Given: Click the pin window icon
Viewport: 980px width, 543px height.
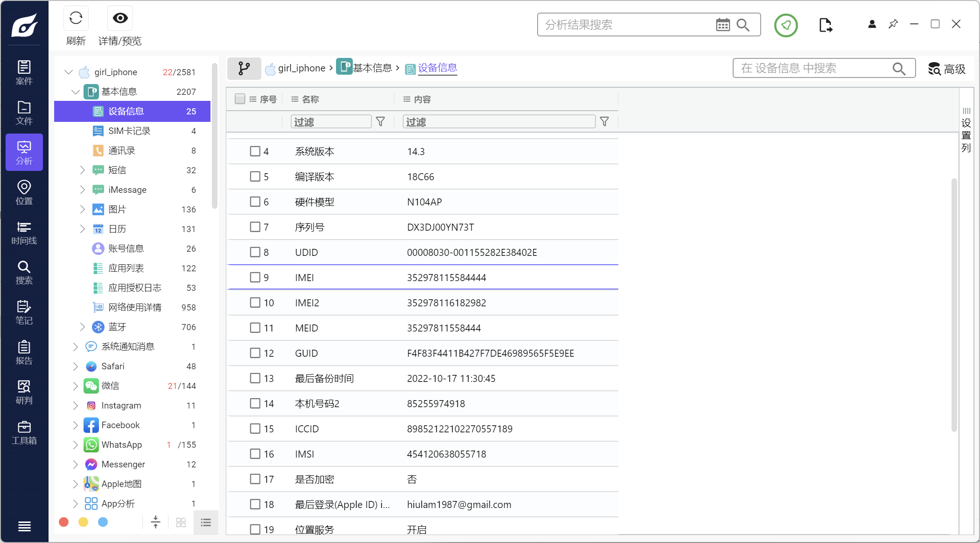Looking at the screenshot, I should 893,24.
